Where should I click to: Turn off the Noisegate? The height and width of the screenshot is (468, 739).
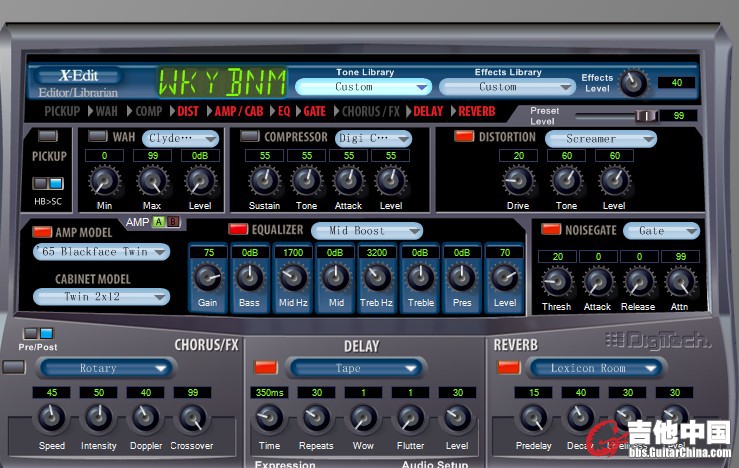point(551,230)
